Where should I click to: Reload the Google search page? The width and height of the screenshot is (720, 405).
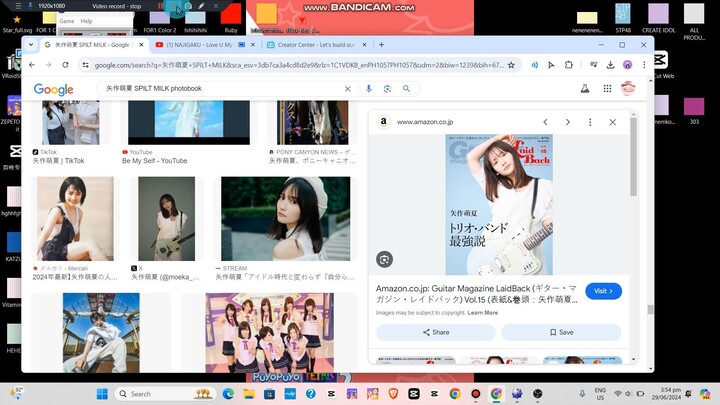tap(65, 65)
